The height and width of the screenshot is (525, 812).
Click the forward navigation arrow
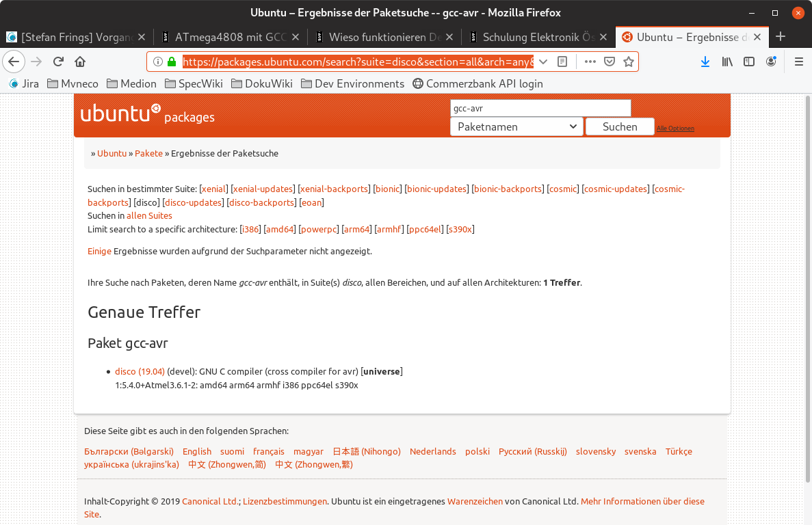(x=36, y=62)
